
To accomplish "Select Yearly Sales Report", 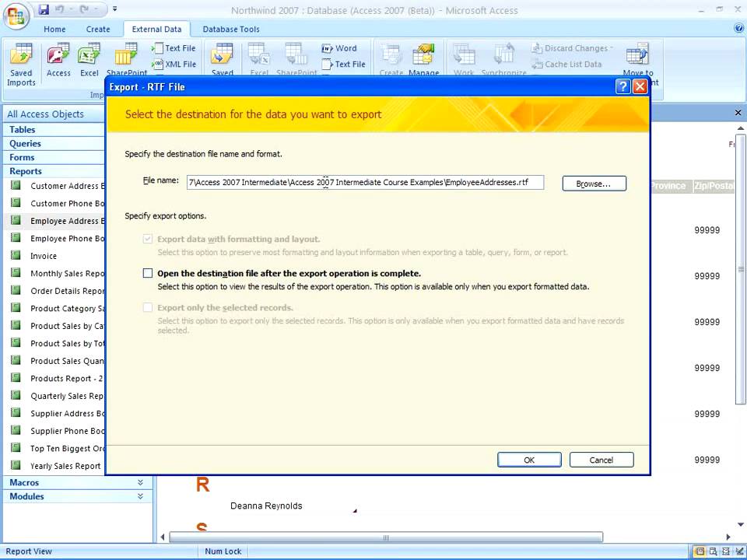I will (x=54, y=466).
